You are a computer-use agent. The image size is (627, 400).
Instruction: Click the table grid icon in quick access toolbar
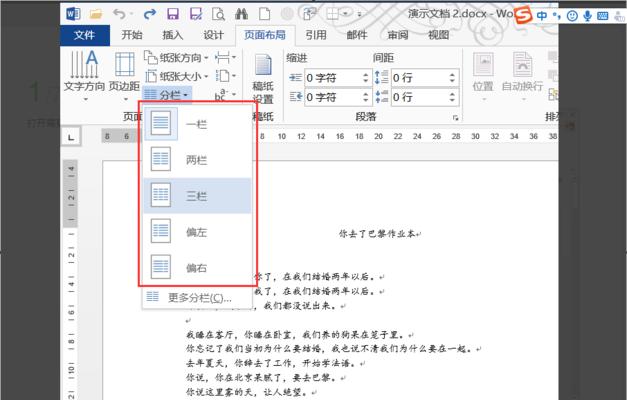tap(333, 14)
